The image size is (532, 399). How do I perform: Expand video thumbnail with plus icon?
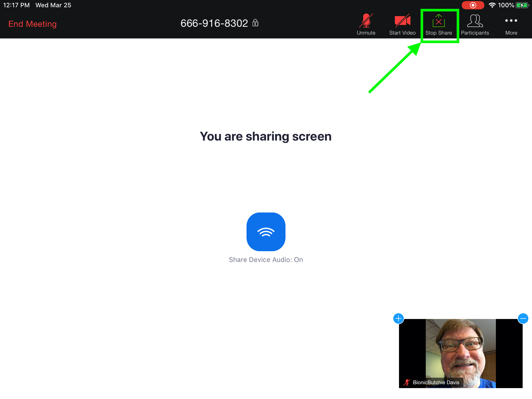coord(398,318)
